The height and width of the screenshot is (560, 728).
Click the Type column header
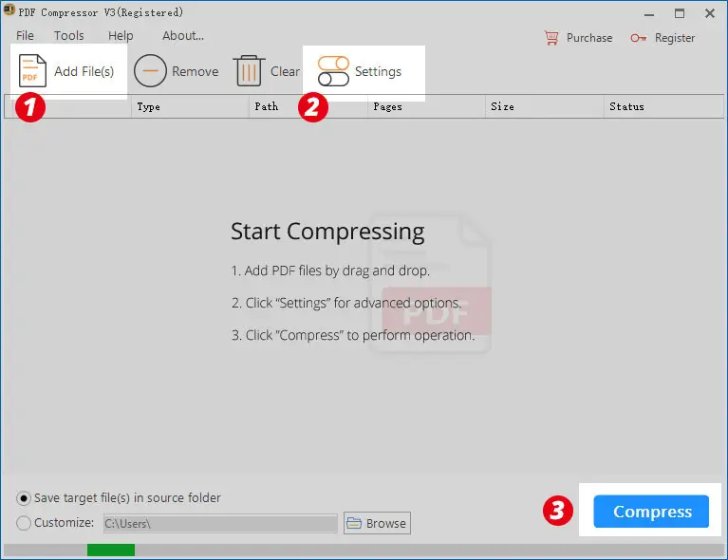pos(191,107)
